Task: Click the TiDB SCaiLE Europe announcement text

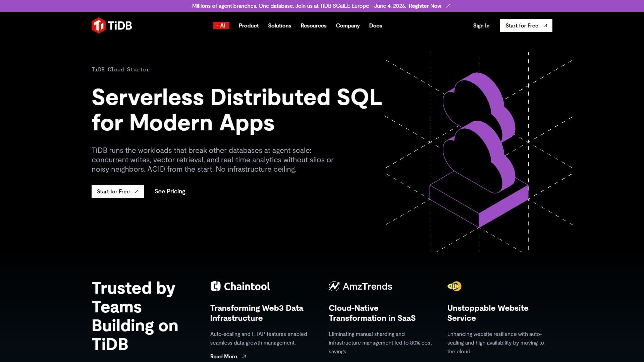Action: point(299,6)
